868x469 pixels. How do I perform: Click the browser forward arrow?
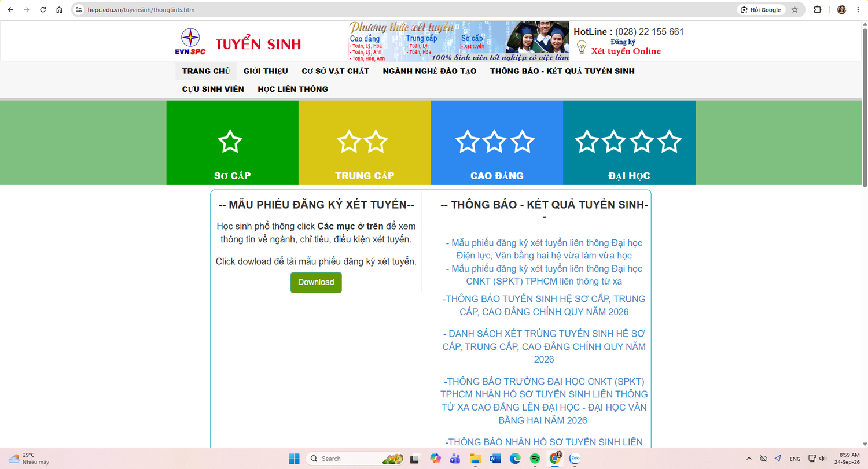pos(27,10)
